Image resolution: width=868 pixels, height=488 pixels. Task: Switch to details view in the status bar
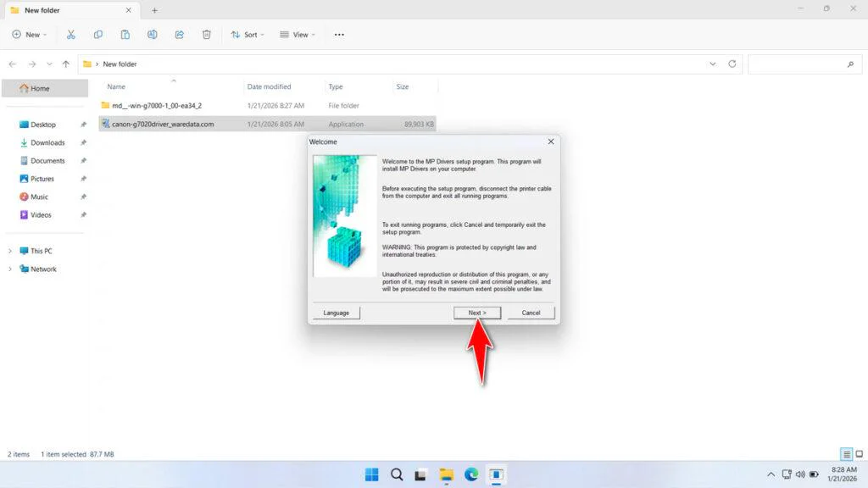pos(845,454)
